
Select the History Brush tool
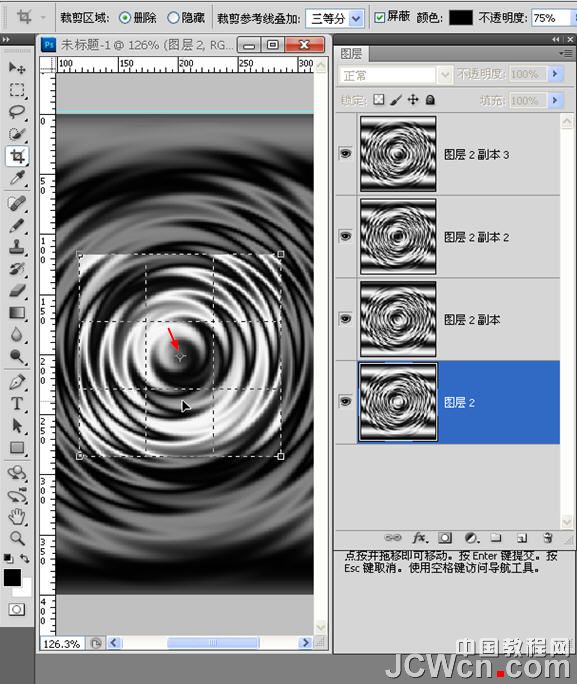pos(17,269)
